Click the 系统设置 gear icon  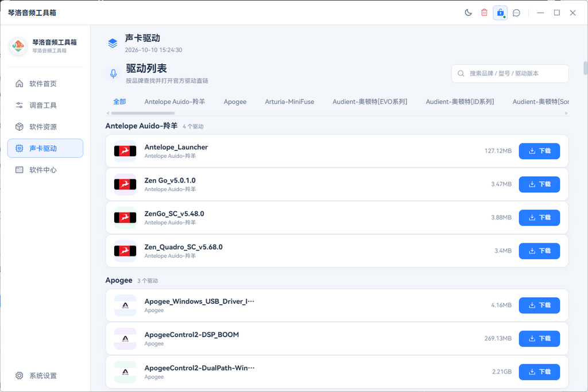click(19, 375)
